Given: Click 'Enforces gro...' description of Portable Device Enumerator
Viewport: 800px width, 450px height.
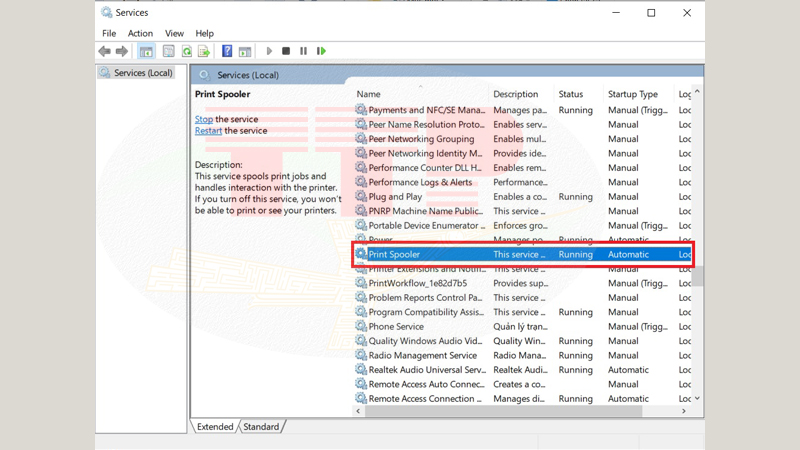Looking at the screenshot, I should click(520, 225).
